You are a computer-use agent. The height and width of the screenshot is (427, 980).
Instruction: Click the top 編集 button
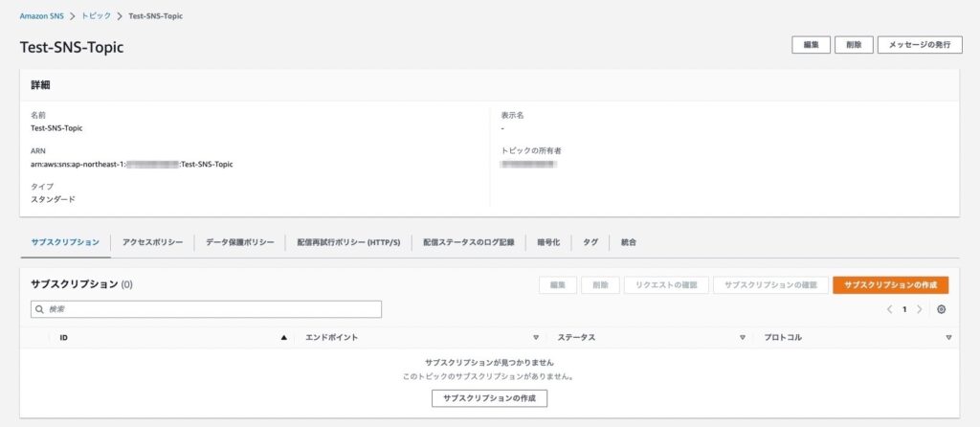pos(812,45)
